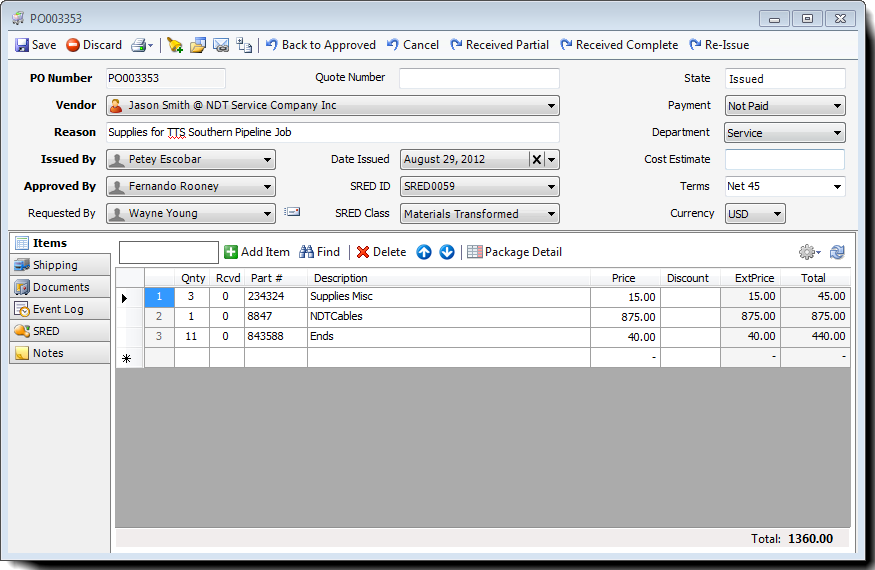Image resolution: width=875 pixels, height=570 pixels.
Task: Open the grid settings gear menu
Action: point(809,252)
